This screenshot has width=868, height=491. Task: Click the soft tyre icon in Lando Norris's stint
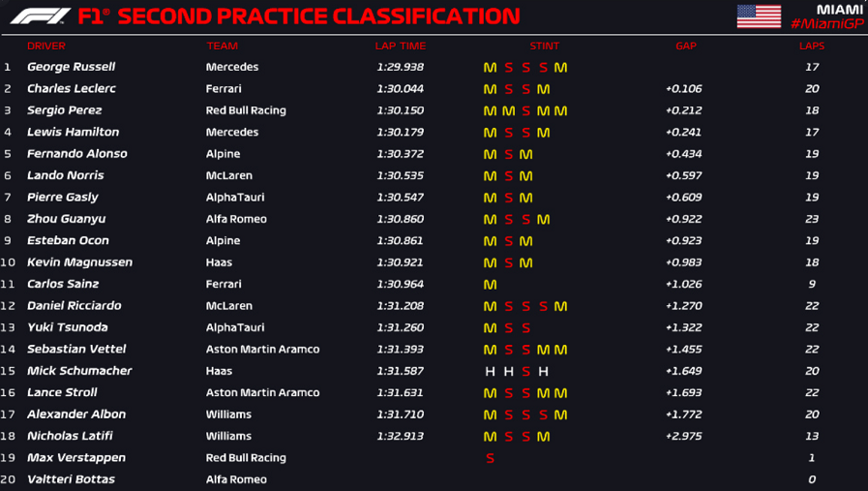click(x=508, y=176)
